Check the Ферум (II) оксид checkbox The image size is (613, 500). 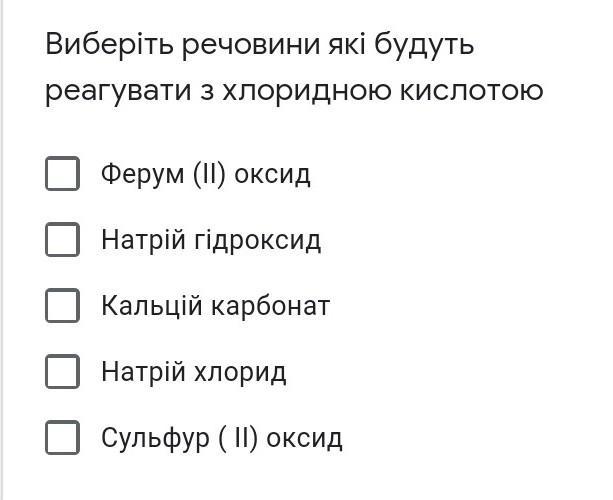tap(62, 173)
